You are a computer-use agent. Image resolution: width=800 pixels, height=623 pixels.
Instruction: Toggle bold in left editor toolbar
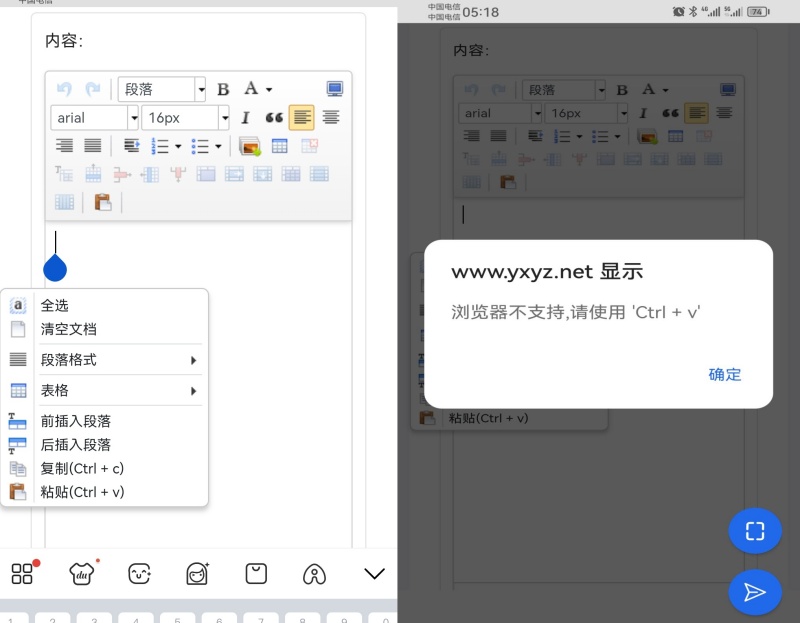(x=223, y=89)
